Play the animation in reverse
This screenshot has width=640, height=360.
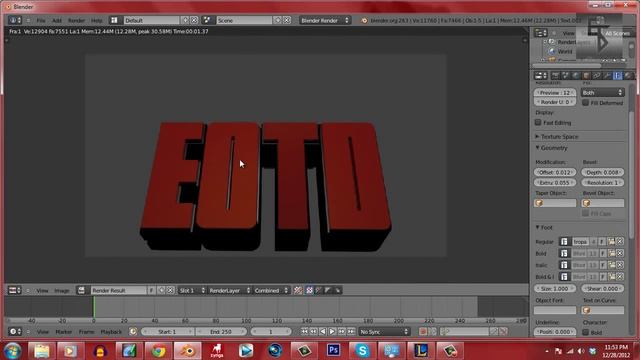[x=322, y=331]
